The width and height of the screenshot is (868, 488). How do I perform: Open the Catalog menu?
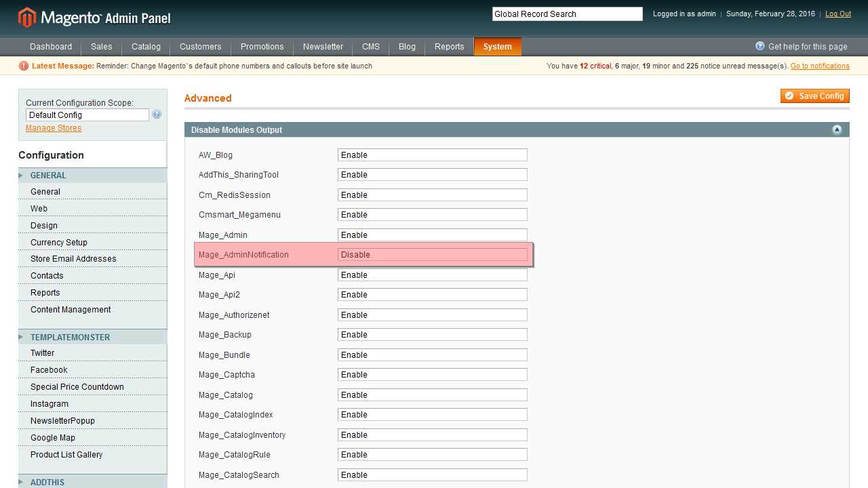click(146, 47)
